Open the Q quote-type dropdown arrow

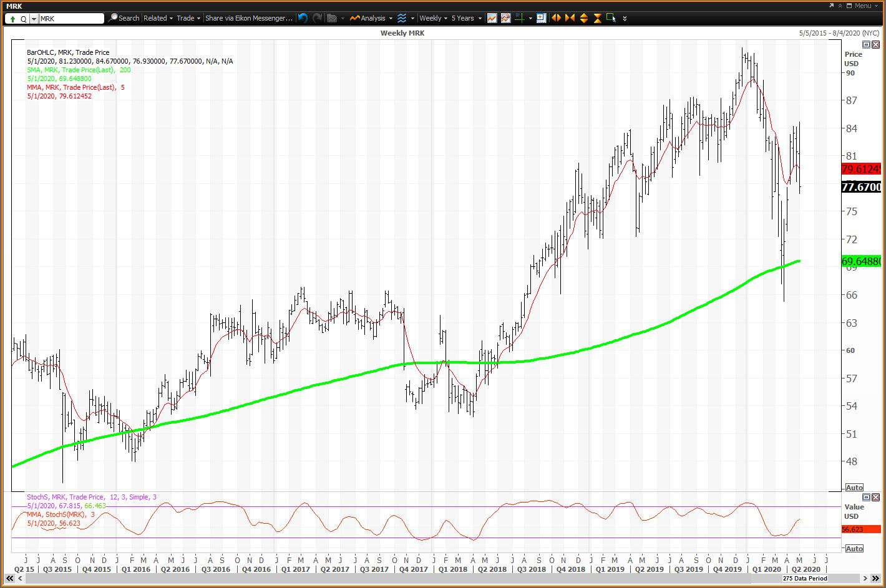click(34, 19)
